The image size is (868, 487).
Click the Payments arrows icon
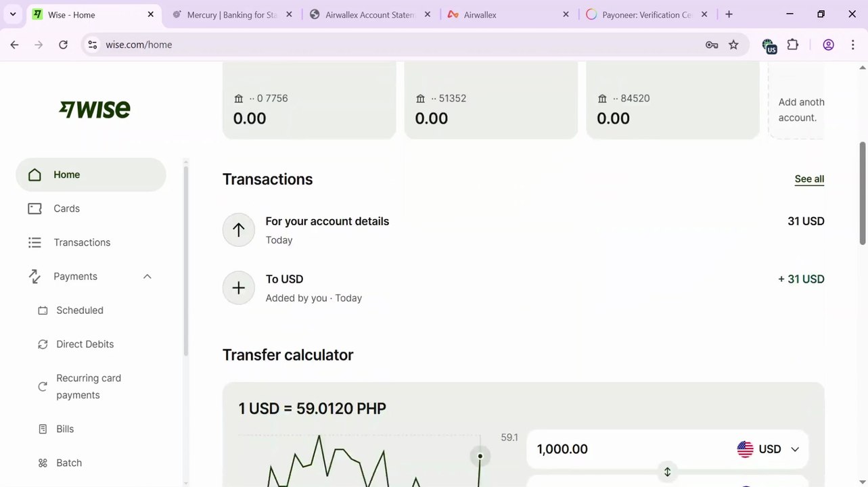(x=35, y=276)
